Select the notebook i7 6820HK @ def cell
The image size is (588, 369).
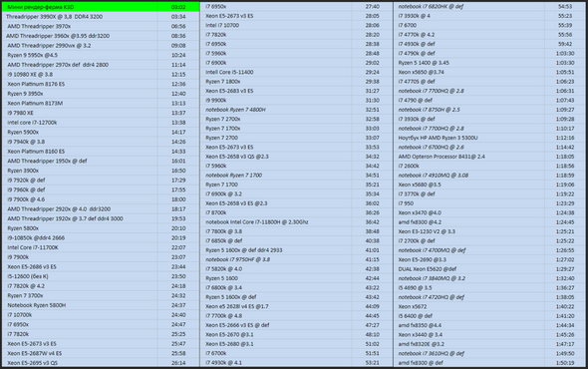[469, 7]
